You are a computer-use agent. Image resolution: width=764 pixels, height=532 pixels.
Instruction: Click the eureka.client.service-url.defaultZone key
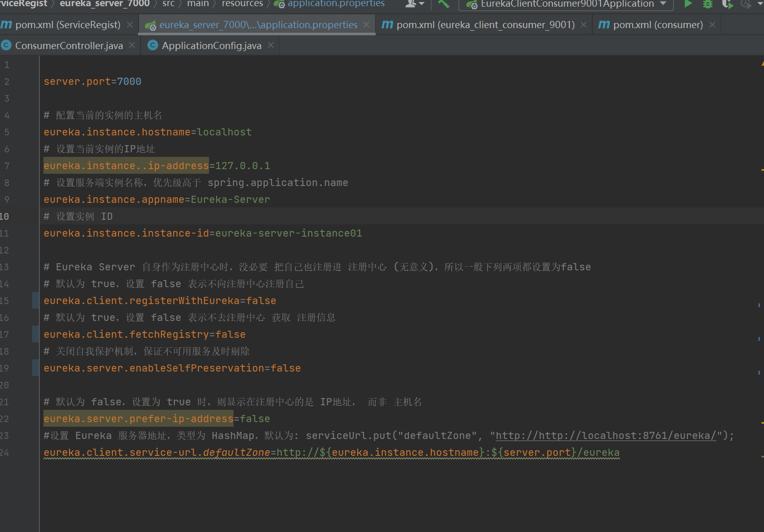point(157,453)
